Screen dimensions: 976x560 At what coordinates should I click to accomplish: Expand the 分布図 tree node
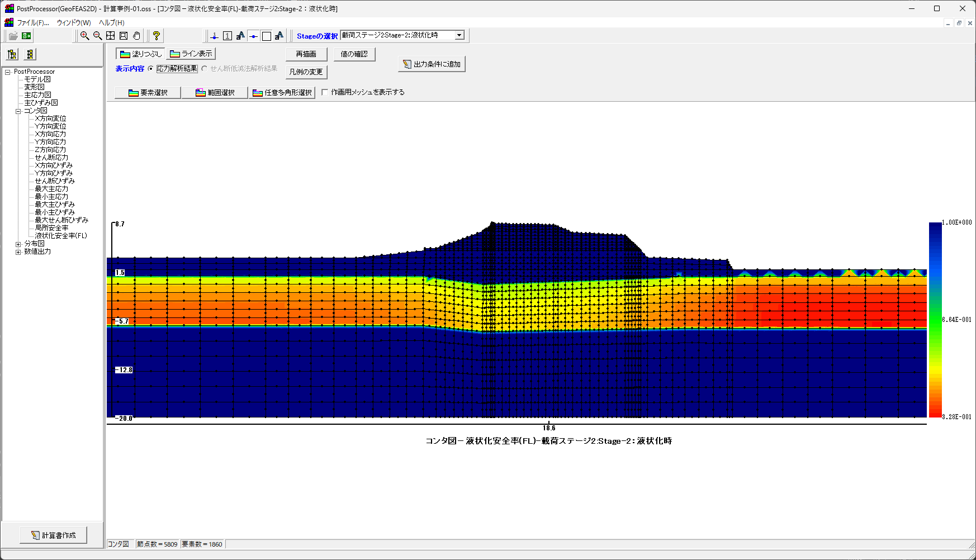click(x=18, y=244)
